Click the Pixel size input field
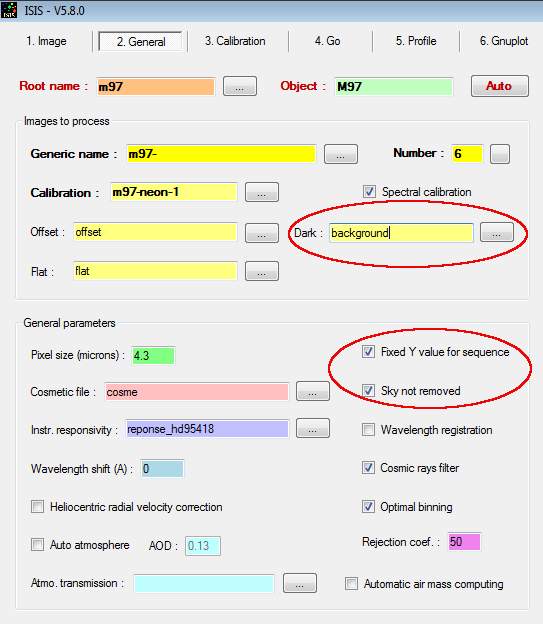Viewport: 543px width, 624px height. pos(153,355)
